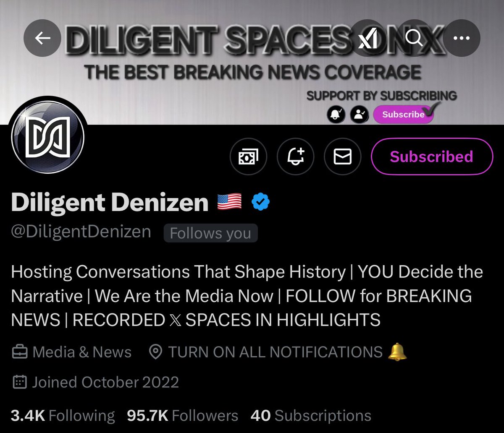Open Grok xAI icon in header
The image size is (504, 433).
click(368, 39)
